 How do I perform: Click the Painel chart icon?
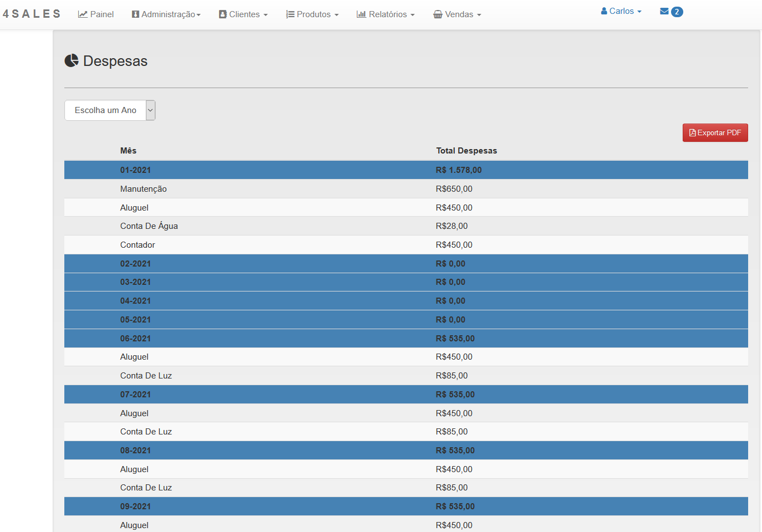(83, 14)
